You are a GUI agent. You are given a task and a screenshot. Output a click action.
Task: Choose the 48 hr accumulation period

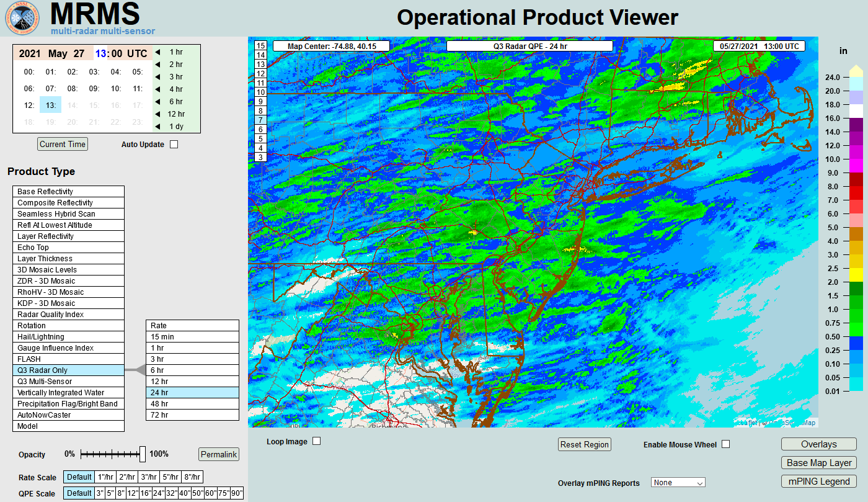pyautogui.click(x=192, y=404)
